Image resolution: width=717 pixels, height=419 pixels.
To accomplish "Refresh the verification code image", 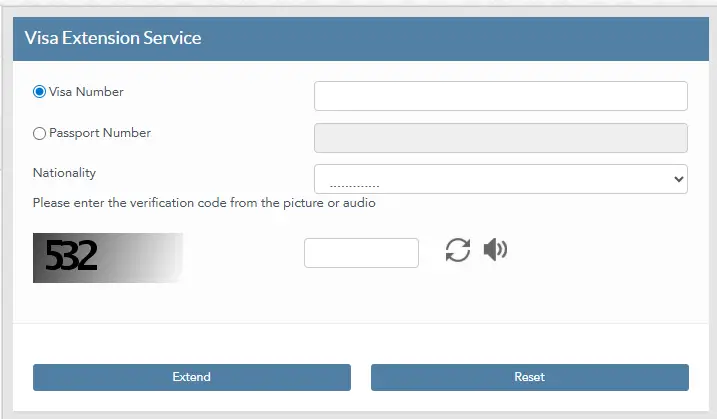I will click(x=458, y=250).
